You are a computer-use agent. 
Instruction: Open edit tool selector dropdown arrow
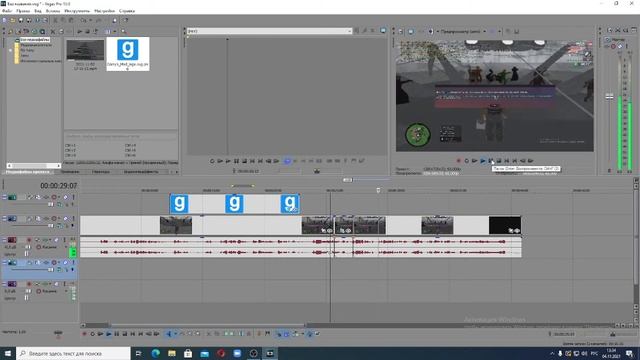click(x=176, y=334)
